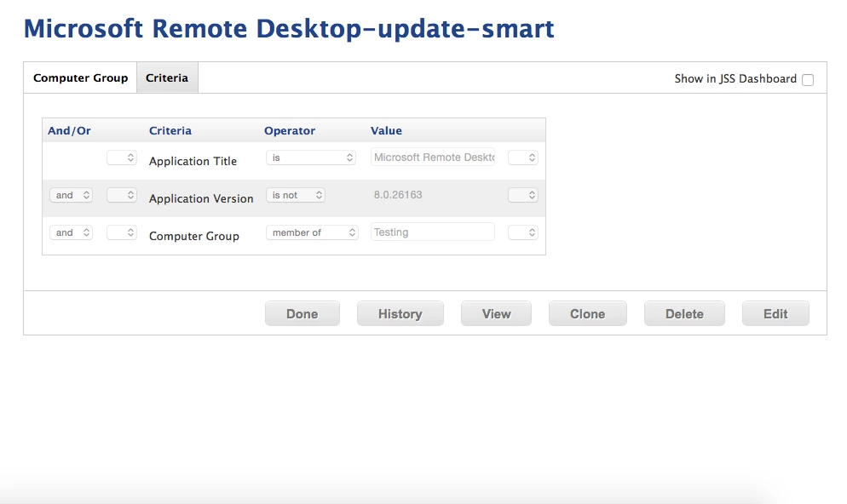The width and height of the screenshot is (847, 504).
Task: Click the Edit button
Action: coord(775,313)
